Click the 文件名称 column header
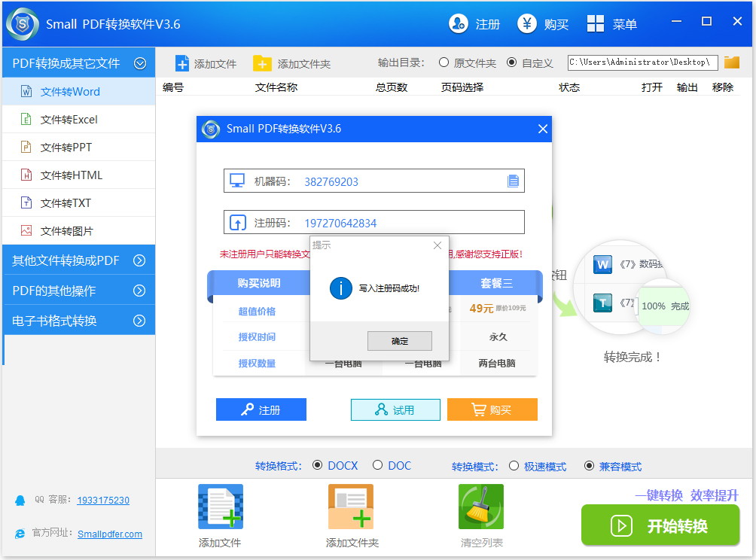The height and width of the screenshot is (560, 756). [276, 87]
